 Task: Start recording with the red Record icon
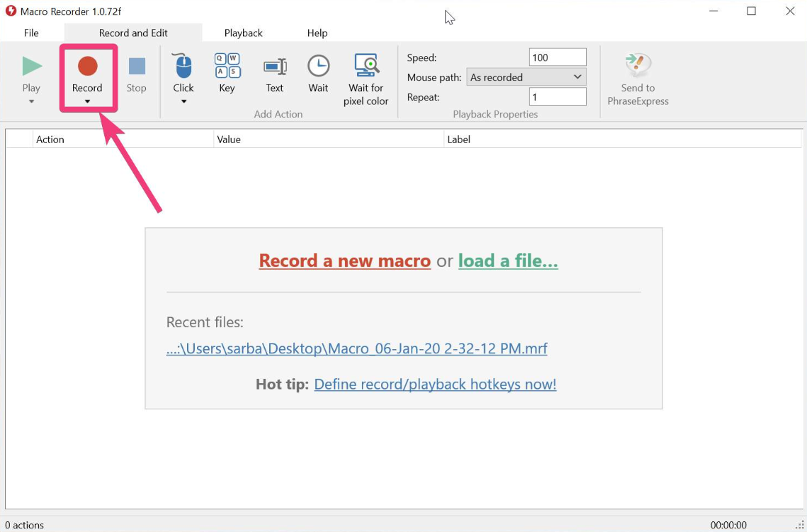87,67
